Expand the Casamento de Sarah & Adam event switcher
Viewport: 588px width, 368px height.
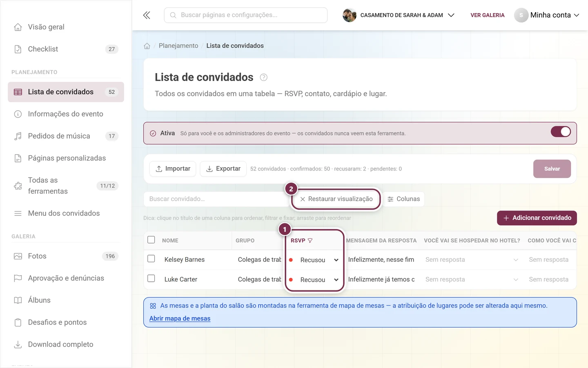pos(399,15)
